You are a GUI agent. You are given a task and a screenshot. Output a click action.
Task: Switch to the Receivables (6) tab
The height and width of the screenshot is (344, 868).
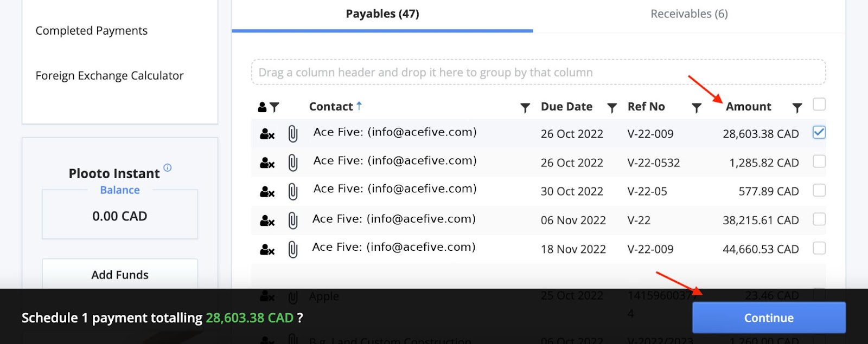pos(689,14)
